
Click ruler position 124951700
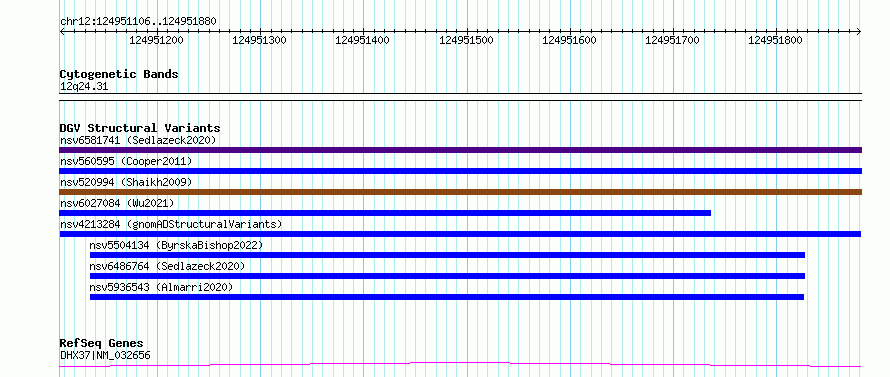click(x=673, y=40)
